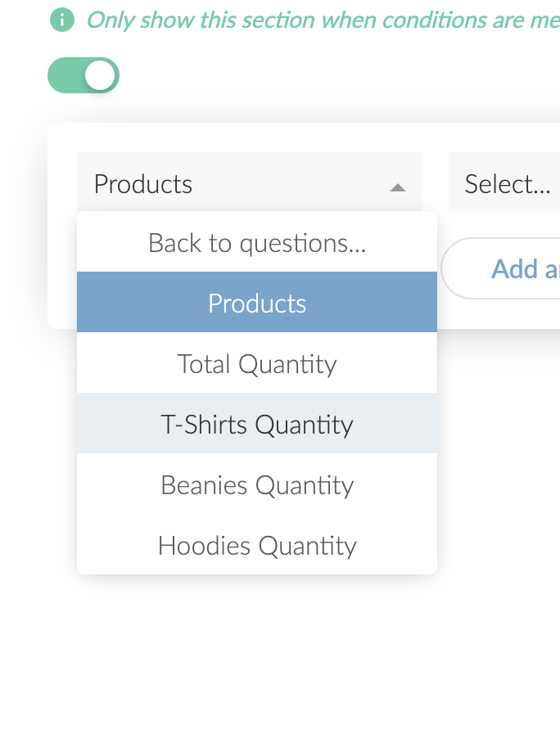560x756 pixels.
Task: Select T-Shirts Quantity option
Action: point(256,424)
